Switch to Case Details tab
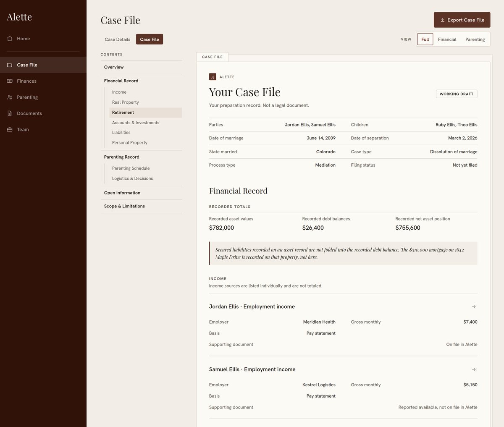 [x=118, y=39]
